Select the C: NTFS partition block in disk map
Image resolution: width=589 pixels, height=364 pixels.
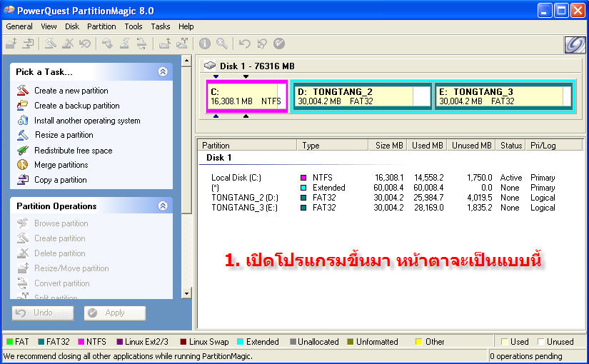tap(247, 96)
